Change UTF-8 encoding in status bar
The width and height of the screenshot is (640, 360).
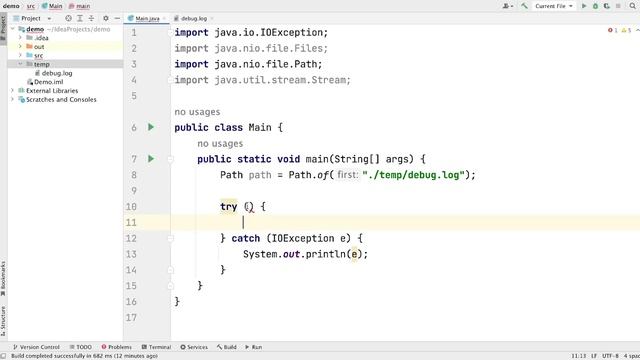[x=610, y=356]
